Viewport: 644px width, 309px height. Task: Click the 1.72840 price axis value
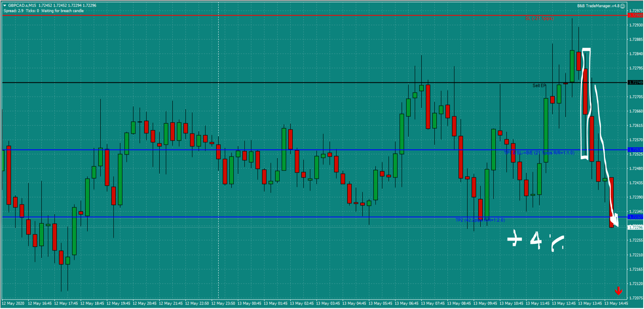coord(636,54)
